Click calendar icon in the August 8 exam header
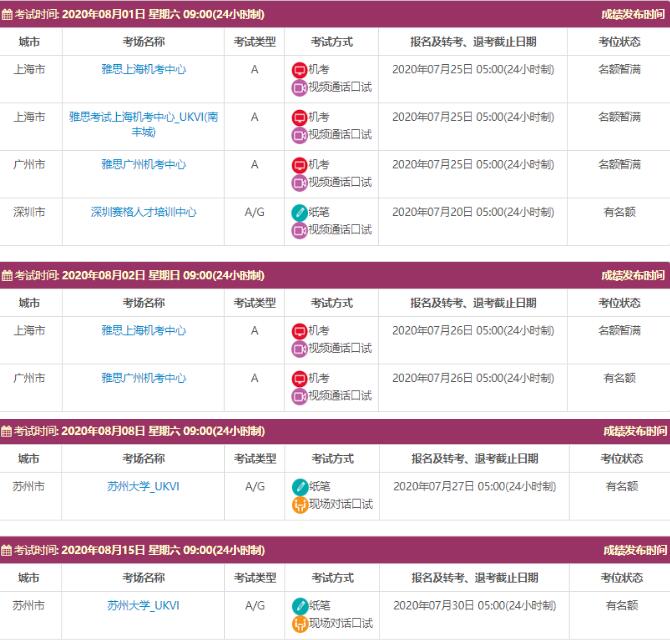This screenshot has height=640, width=670. point(7,431)
